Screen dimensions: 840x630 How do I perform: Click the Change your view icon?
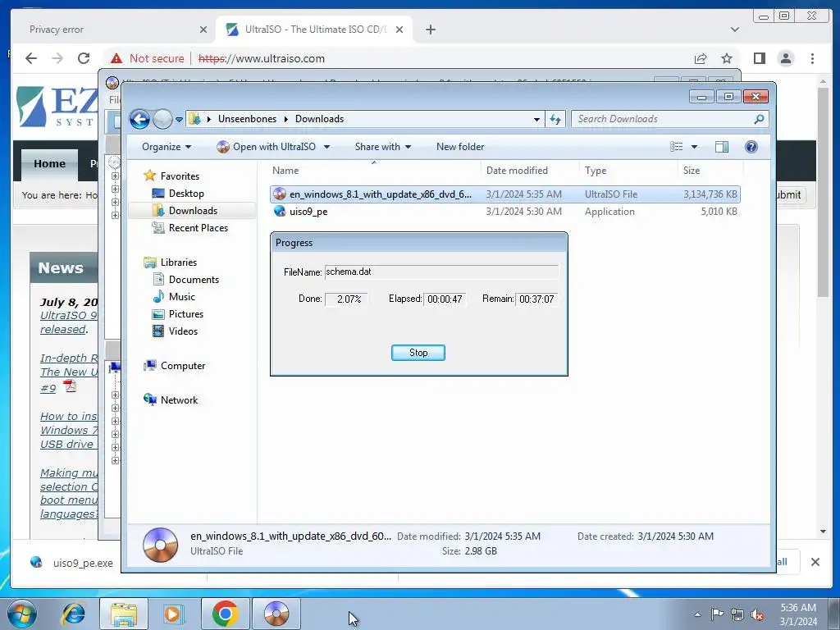[677, 147]
